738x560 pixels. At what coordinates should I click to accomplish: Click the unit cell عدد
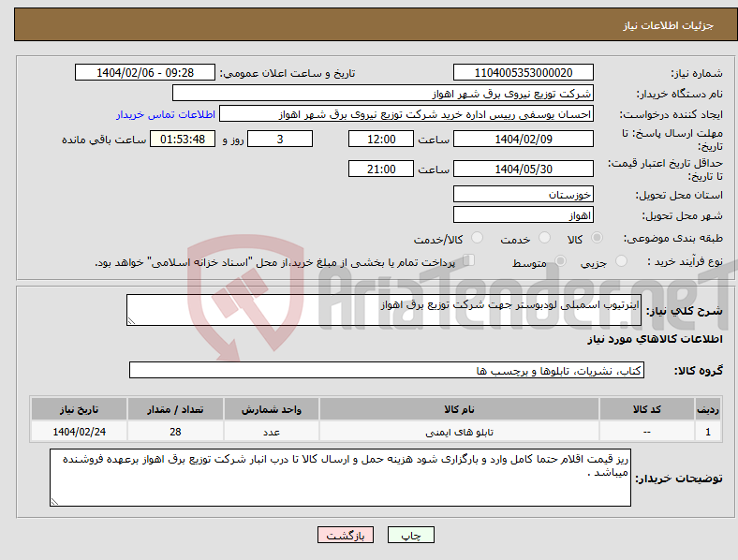pos(271,432)
